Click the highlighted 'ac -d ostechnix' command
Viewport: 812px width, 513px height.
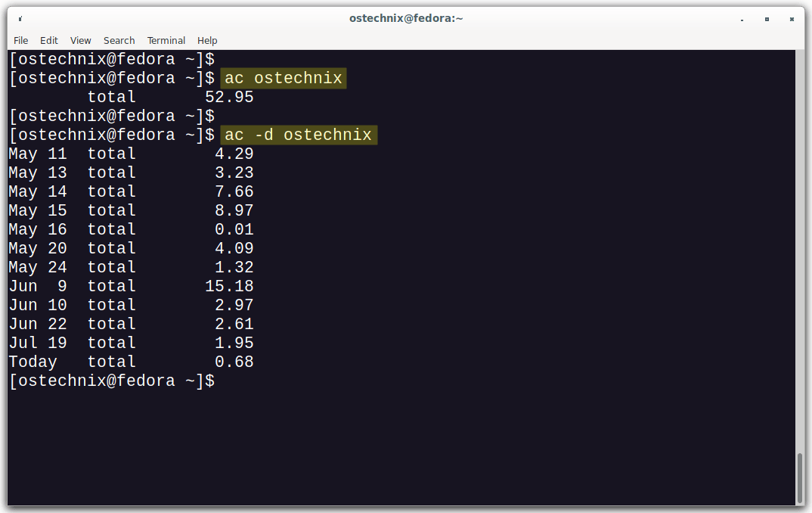299,135
